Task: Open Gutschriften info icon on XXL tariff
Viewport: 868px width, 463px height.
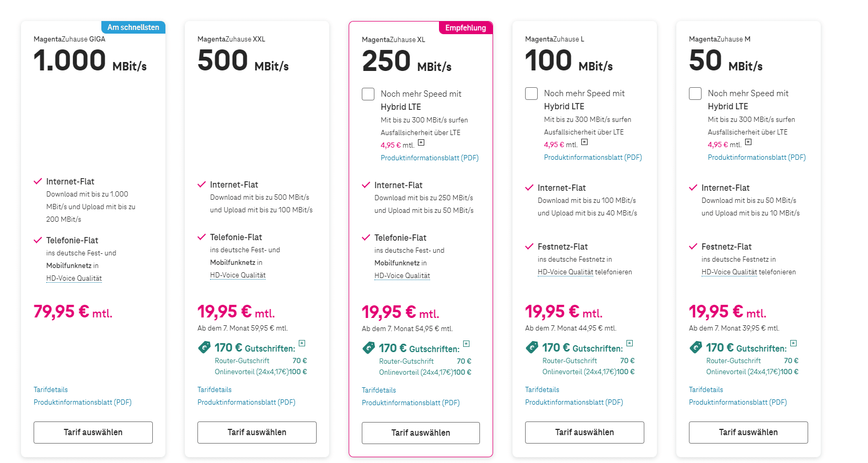Action: tap(302, 343)
